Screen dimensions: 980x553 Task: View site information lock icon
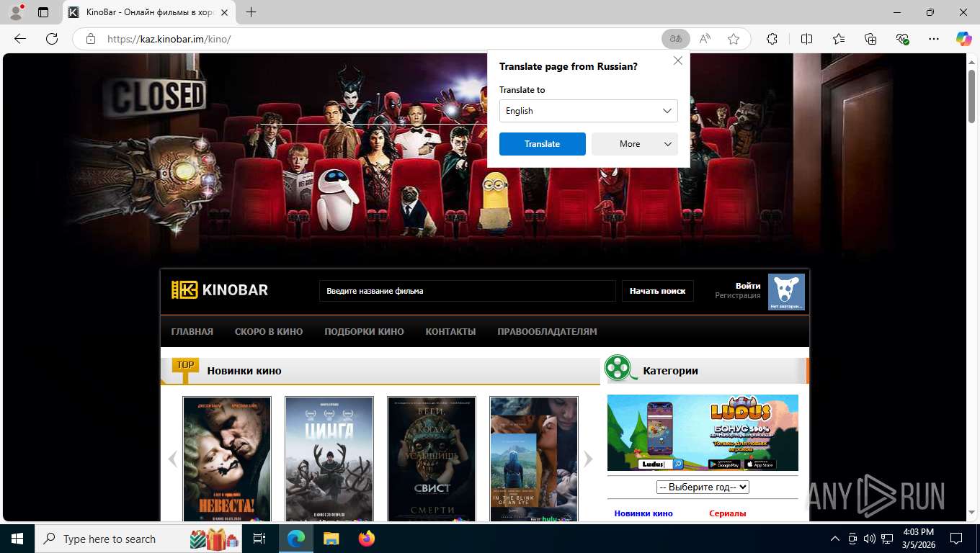(91, 39)
